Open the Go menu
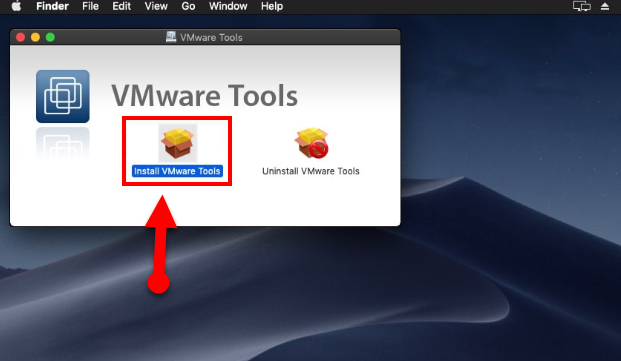This screenshot has width=621, height=361. pos(188,6)
